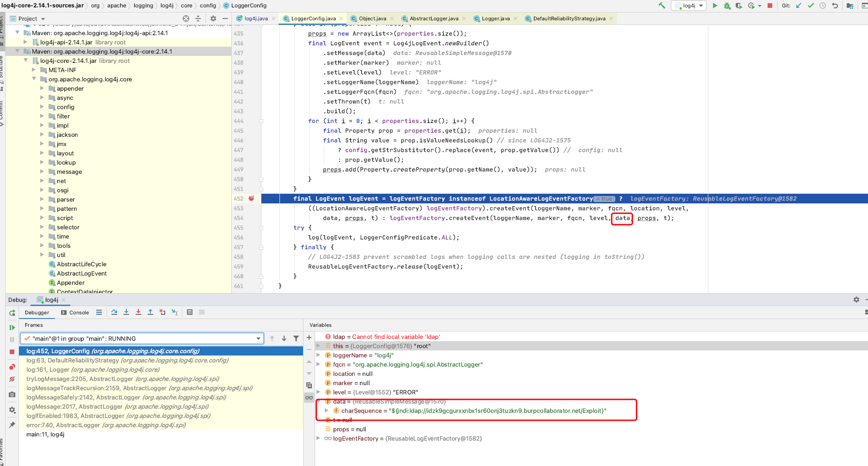
Task: Commit changes with Git green checkmark
Action: pyautogui.click(x=811, y=6)
